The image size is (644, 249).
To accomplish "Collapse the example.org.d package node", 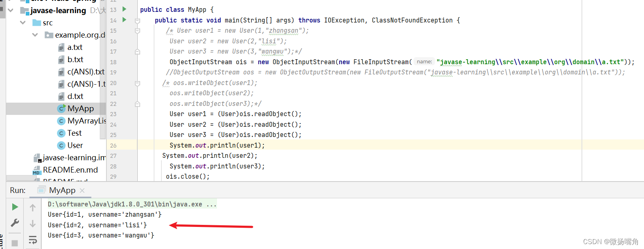I will (x=35, y=35).
